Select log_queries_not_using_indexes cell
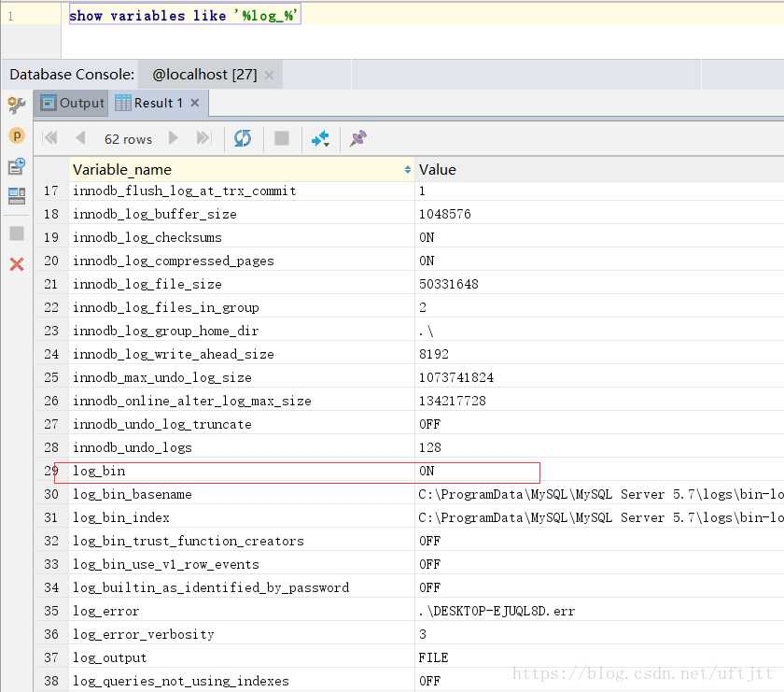This screenshot has height=692, width=784. coord(242,681)
